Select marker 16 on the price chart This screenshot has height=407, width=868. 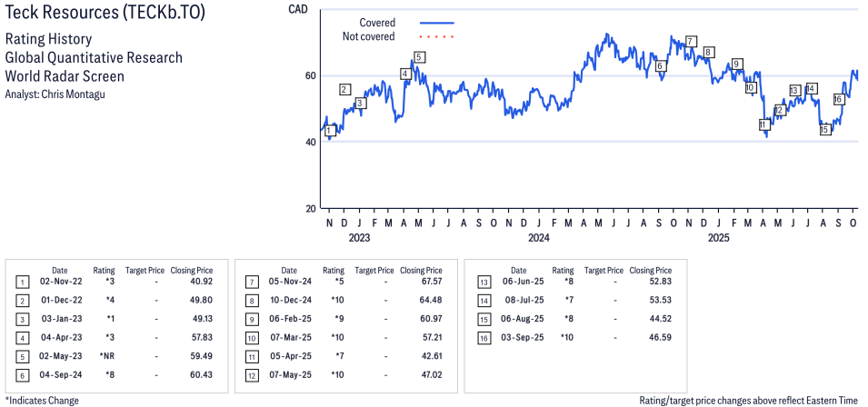coord(838,98)
